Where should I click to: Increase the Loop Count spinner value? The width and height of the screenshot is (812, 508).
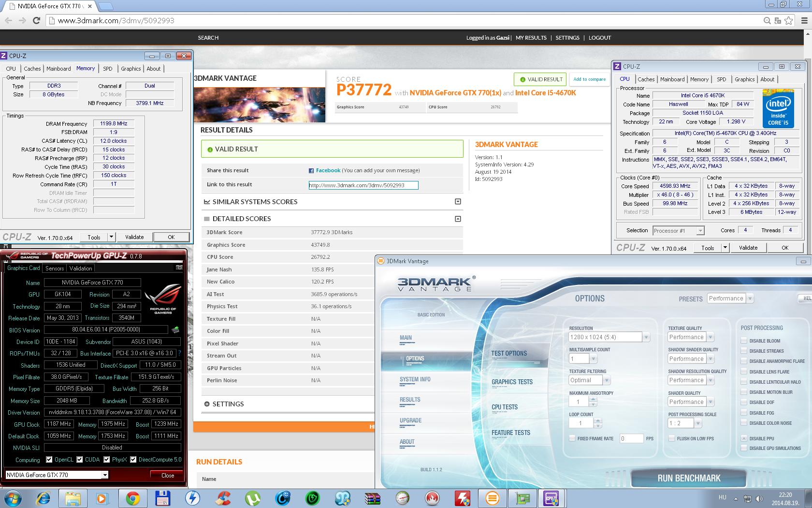click(x=598, y=421)
